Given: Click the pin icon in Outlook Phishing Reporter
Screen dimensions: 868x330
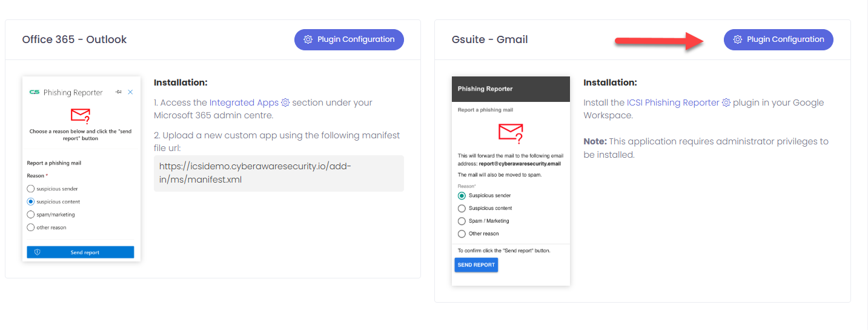Looking at the screenshot, I should 118,92.
